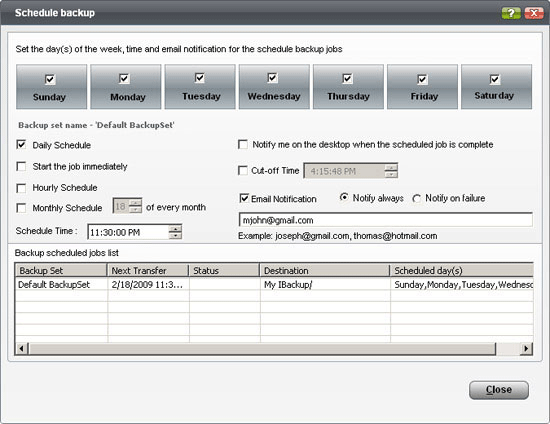Decrease Schedule Time with the down arrow
This screenshot has height=424, width=550.
[175, 236]
